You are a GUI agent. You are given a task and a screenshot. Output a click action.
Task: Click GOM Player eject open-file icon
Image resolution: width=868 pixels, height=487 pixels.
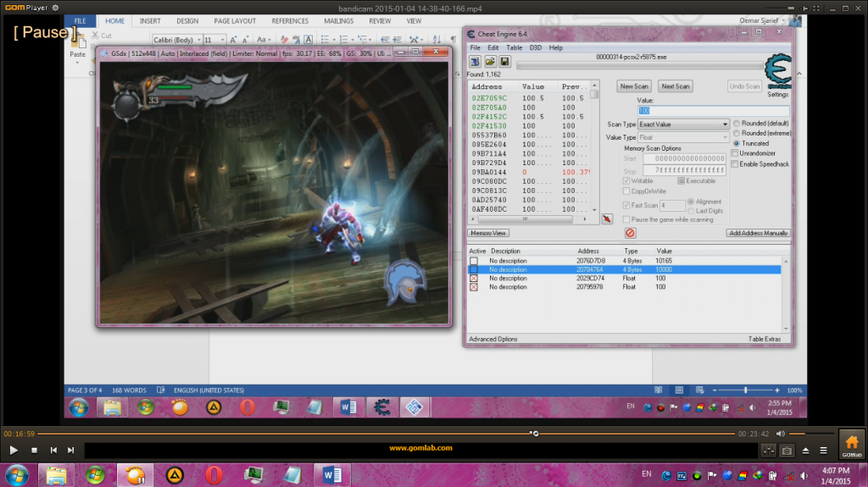click(x=805, y=451)
